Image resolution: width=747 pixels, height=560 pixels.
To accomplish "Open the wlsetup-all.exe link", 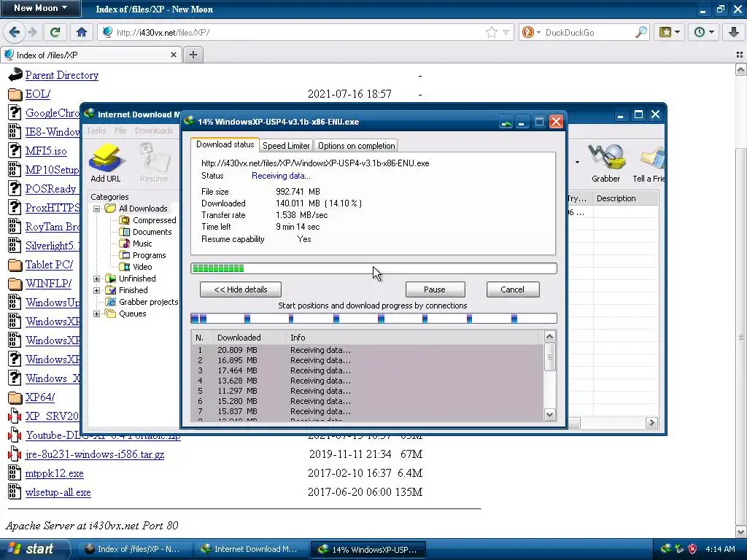I will pyautogui.click(x=58, y=492).
